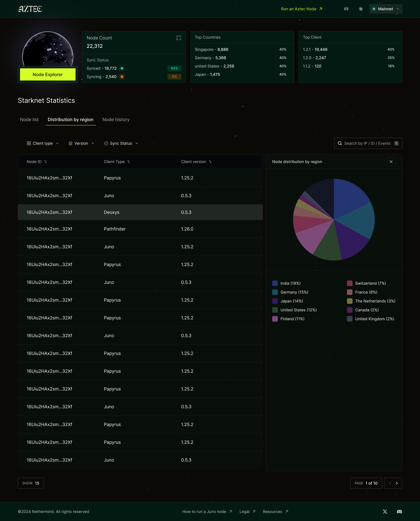Click the United States (12%) legend swatch

[275, 310]
